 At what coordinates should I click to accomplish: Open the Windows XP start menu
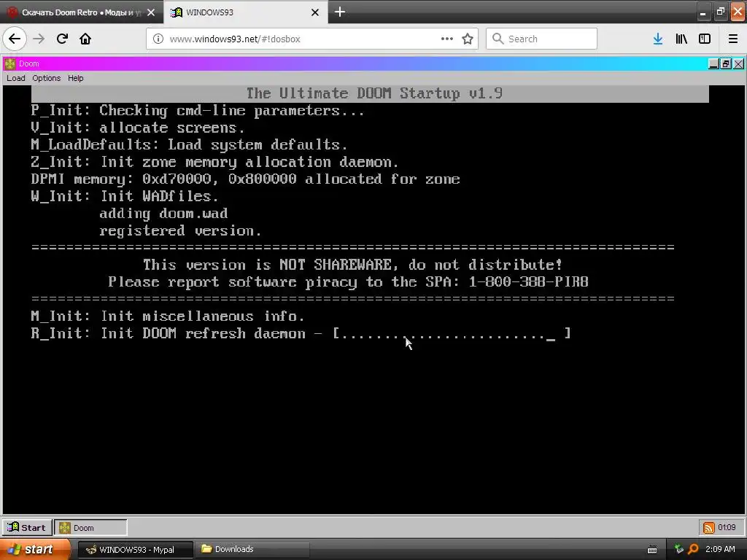[34, 549]
